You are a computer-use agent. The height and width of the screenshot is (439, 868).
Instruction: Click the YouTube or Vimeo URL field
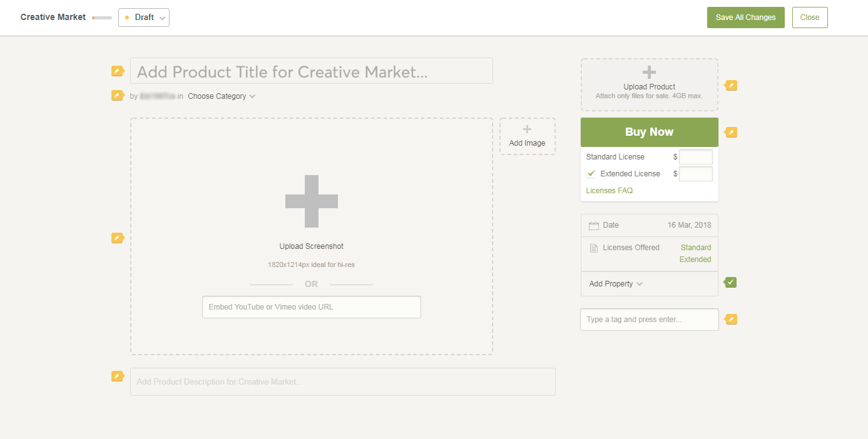pos(311,307)
